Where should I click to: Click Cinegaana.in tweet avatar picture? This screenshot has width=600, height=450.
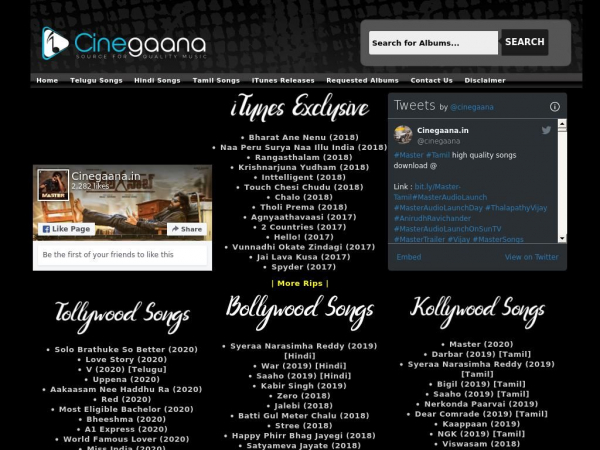coord(403,135)
